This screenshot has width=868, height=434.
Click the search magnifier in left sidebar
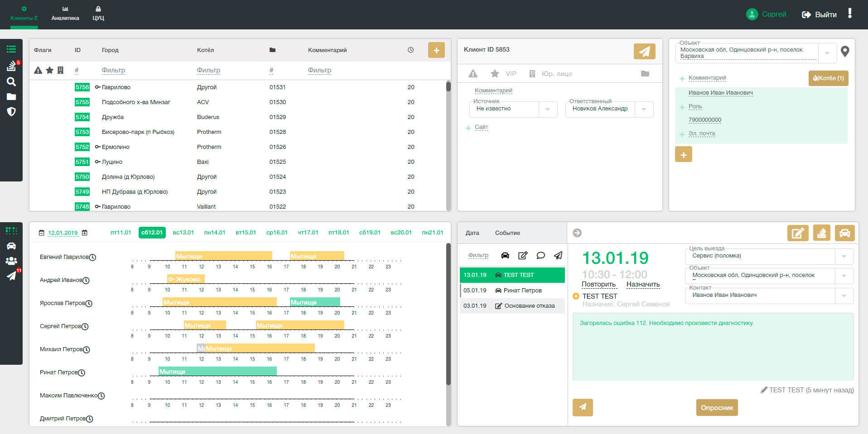11,81
